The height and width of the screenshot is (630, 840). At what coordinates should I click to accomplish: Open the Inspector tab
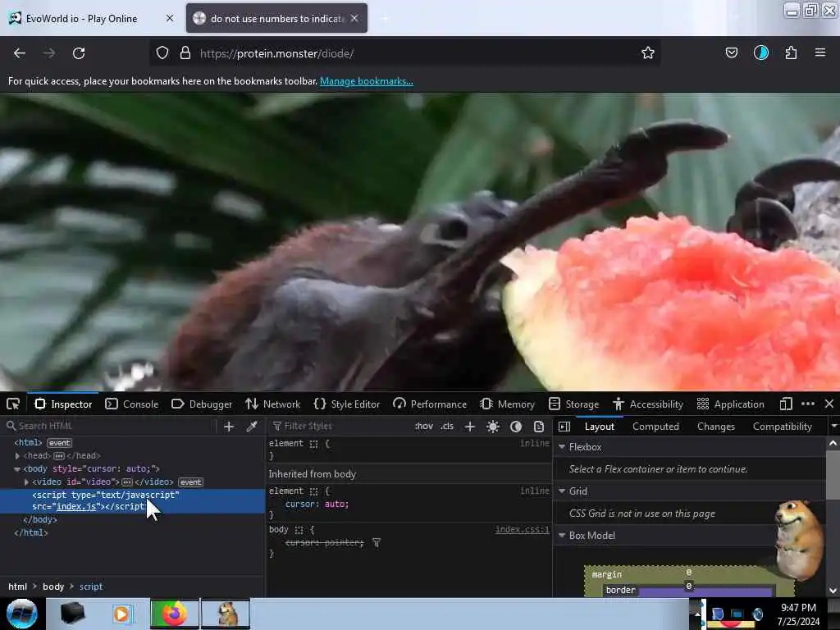point(63,404)
